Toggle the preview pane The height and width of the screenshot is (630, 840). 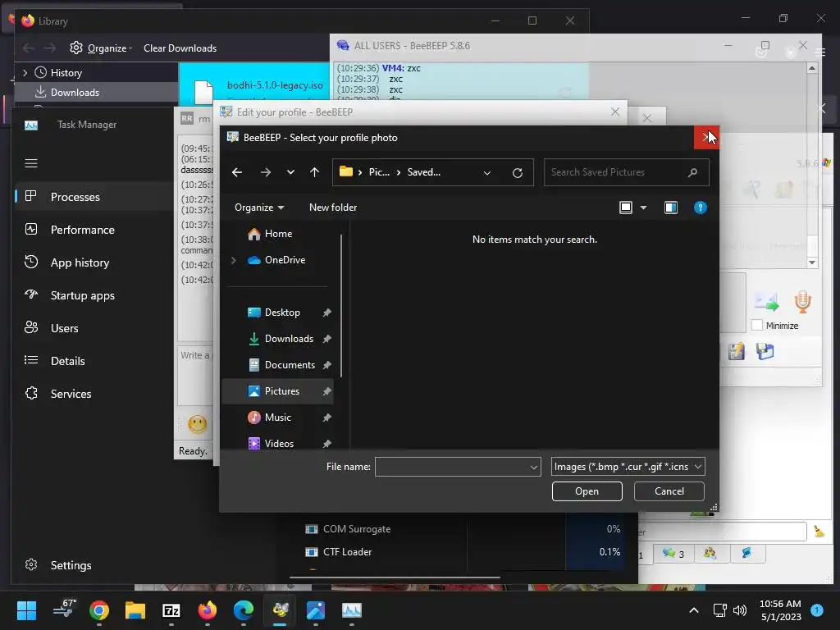coord(671,208)
